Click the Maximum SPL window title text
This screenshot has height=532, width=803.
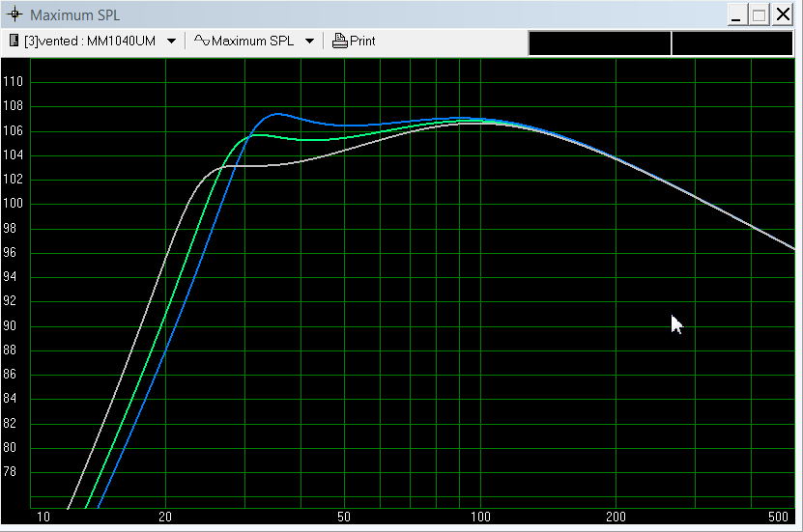[x=74, y=15]
